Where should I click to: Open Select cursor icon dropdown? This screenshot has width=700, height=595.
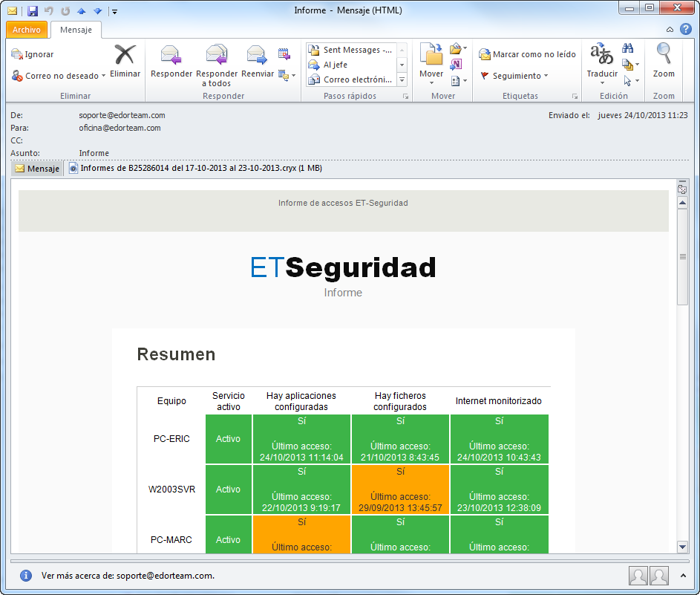(x=631, y=80)
